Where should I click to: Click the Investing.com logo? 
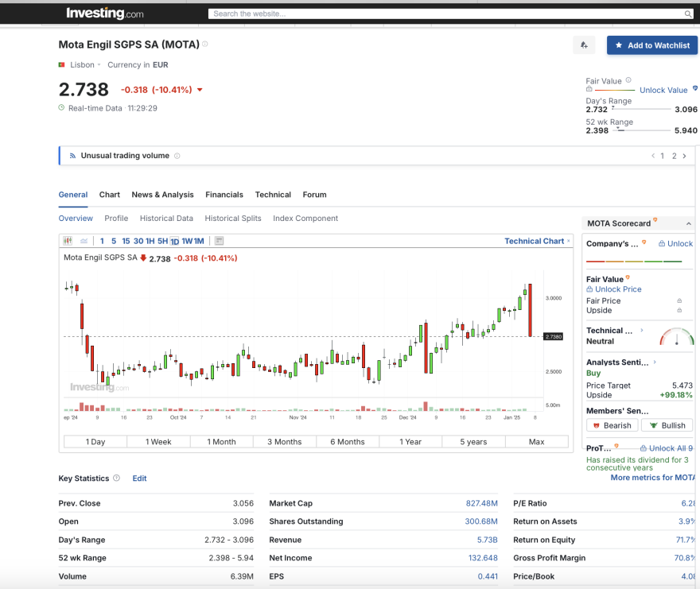[x=105, y=14]
